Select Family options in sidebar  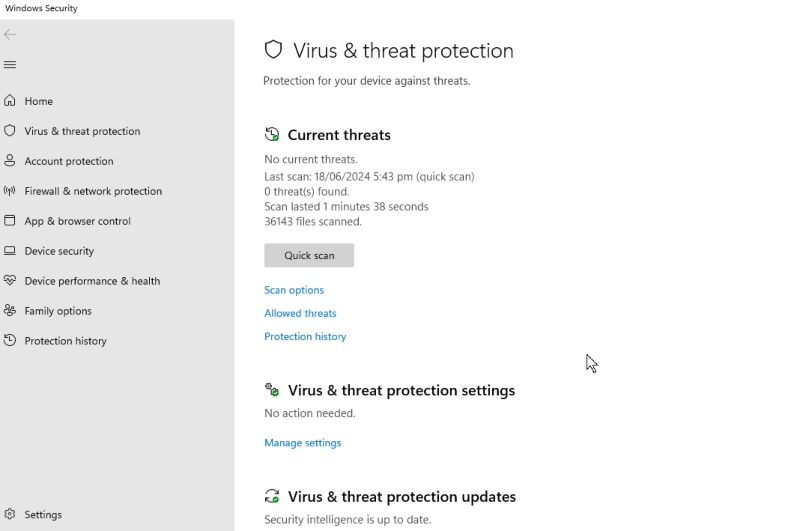tap(58, 311)
